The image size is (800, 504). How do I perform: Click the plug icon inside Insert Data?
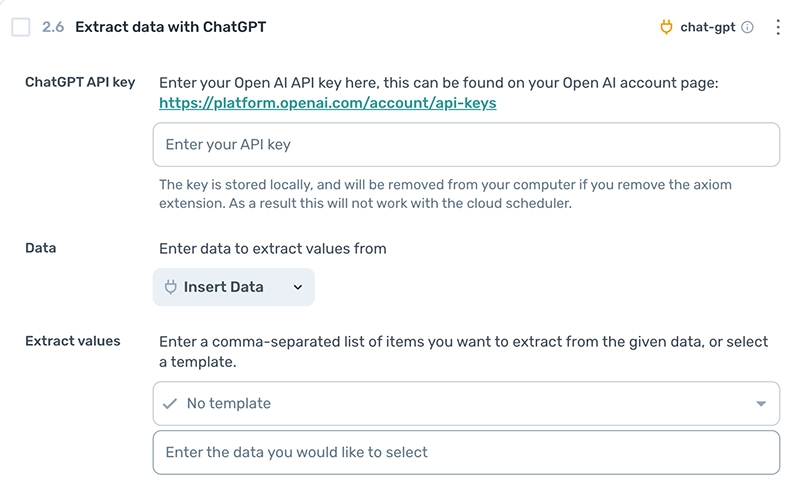coord(171,287)
